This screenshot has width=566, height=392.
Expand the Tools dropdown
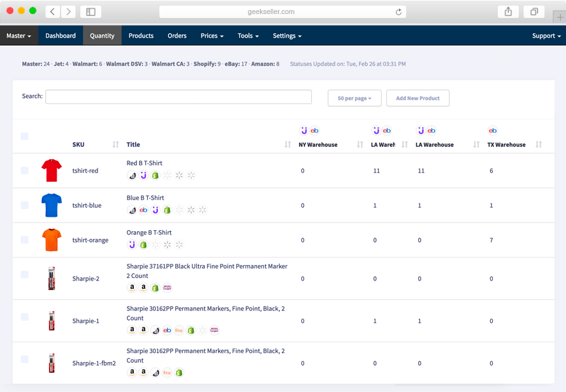tap(248, 36)
